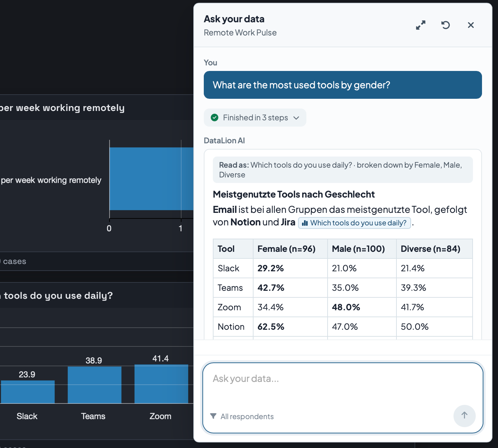Click the green check icon beside Finished
The height and width of the screenshot is (448, 498).
pos(215,118)
